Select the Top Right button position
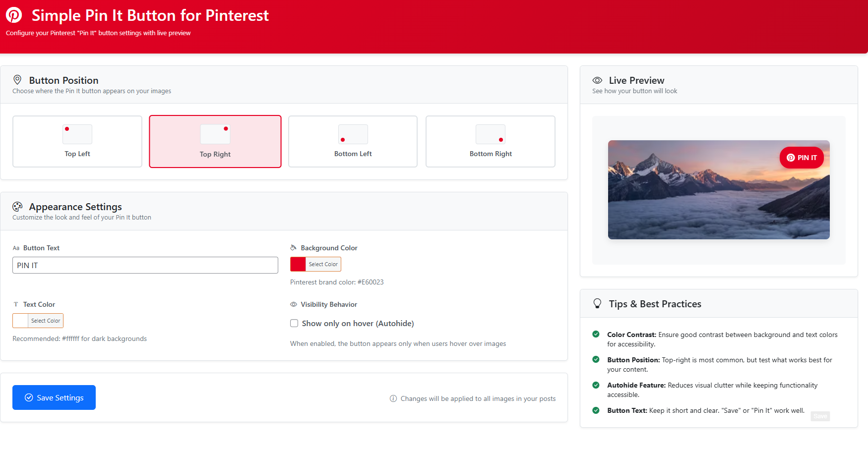 coord(215,141)
